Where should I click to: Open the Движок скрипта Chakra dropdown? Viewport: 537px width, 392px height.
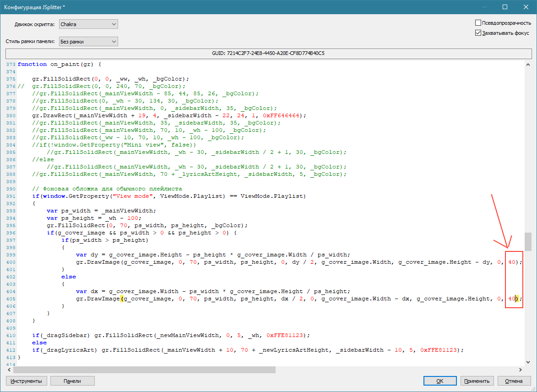coord(88,24)
